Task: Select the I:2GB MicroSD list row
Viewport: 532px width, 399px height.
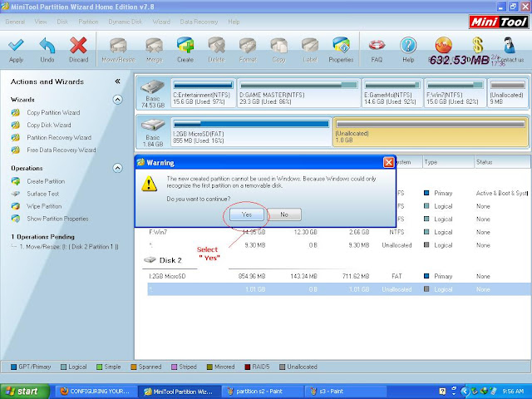Action: 337,276
